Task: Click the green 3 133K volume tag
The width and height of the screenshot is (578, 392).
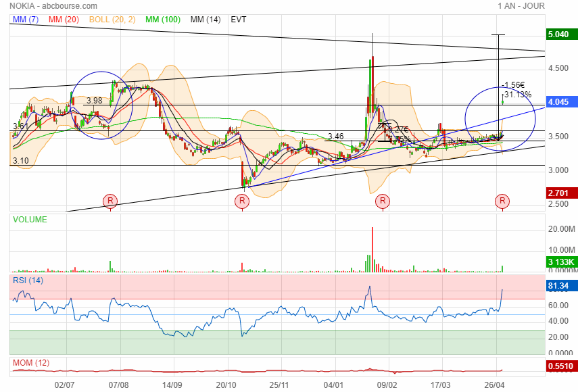Action: coord(561,262)
